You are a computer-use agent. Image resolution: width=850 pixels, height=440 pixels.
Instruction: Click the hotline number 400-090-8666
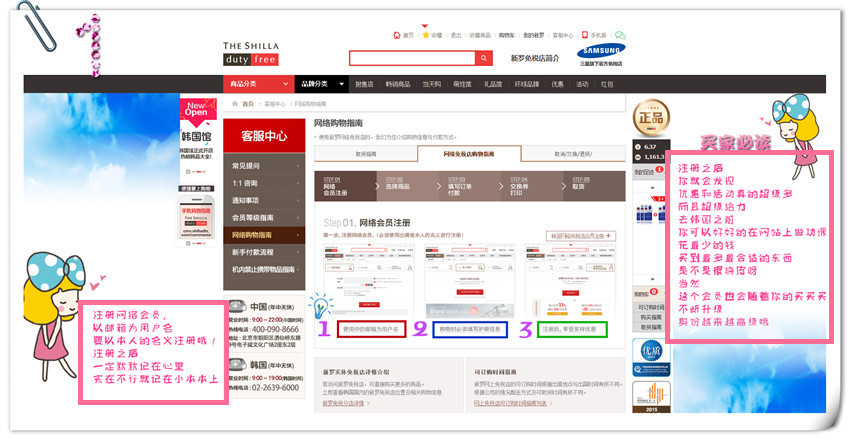coord(275,329)
